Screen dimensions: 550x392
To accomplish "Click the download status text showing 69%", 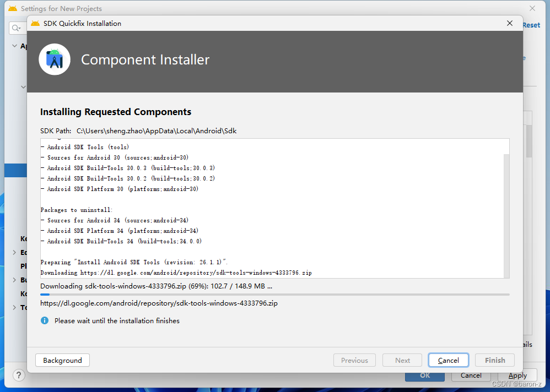I will point(156,286).
